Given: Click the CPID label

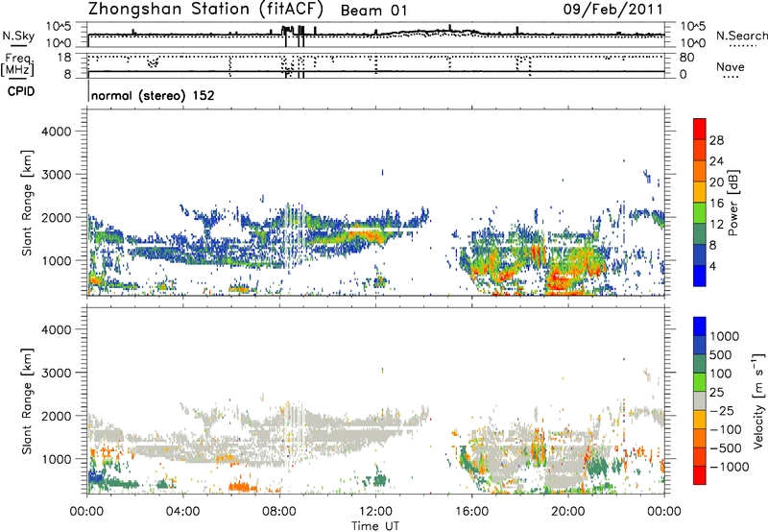Looking at the screenshot, I should point(21,91).
